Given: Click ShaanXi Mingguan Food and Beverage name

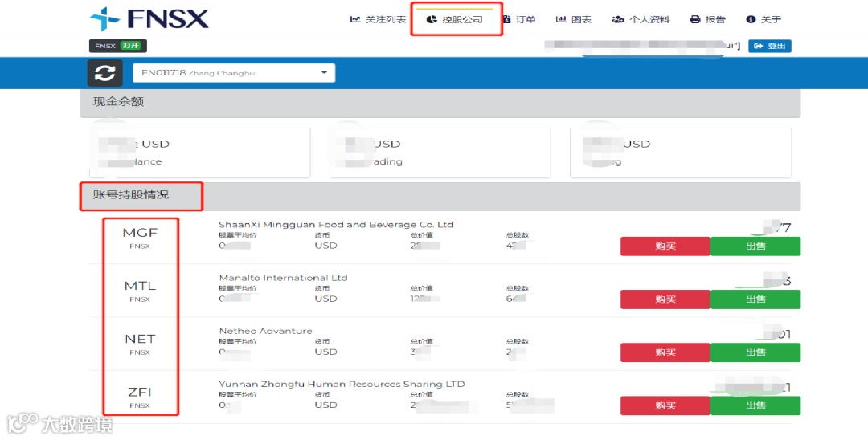Looking at the screenshot, I should 336,225.
